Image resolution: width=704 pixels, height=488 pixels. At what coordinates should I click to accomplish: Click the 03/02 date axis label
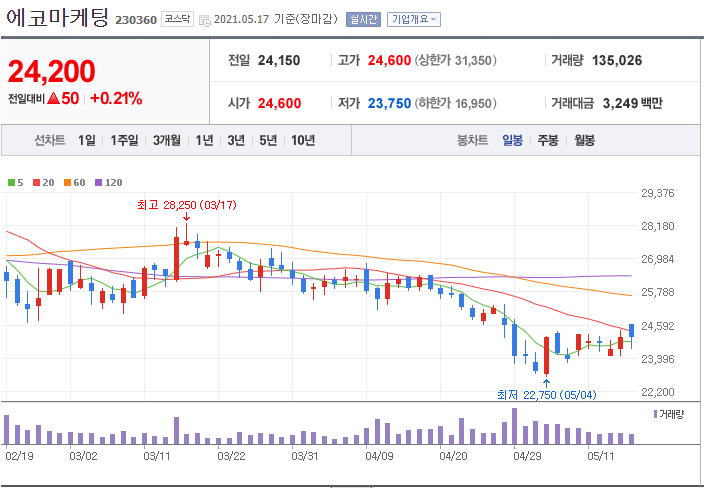[x=84, y=457]
